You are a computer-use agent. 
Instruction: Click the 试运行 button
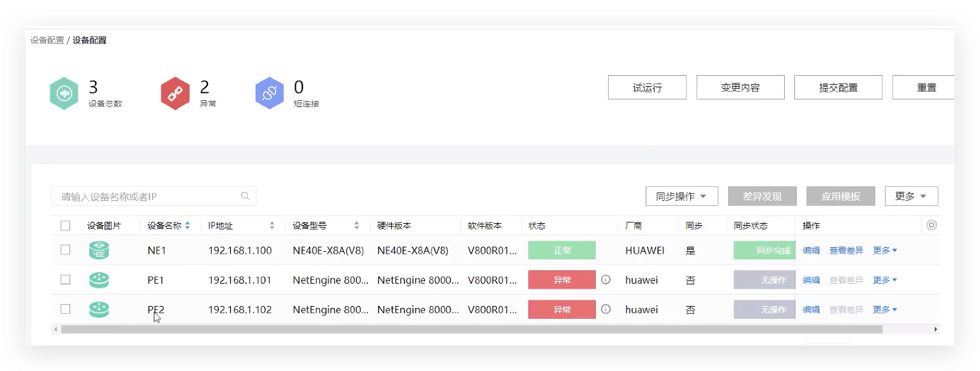point(647,87)
